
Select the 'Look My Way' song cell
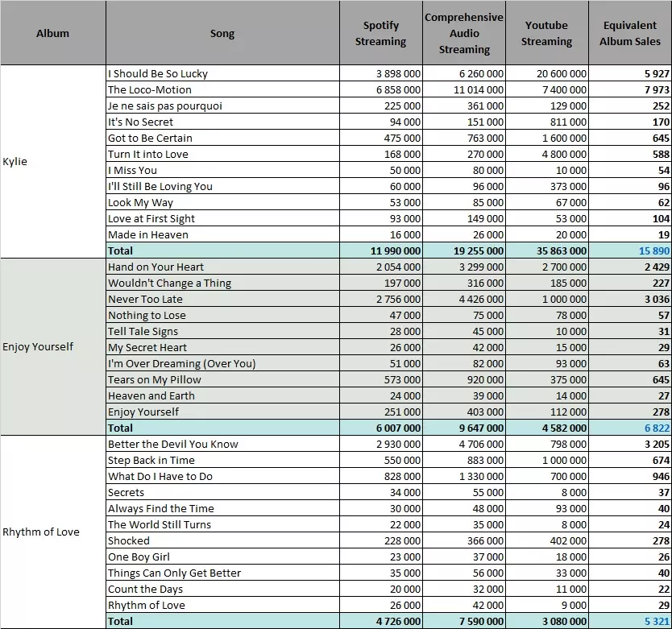pos(222,202)
